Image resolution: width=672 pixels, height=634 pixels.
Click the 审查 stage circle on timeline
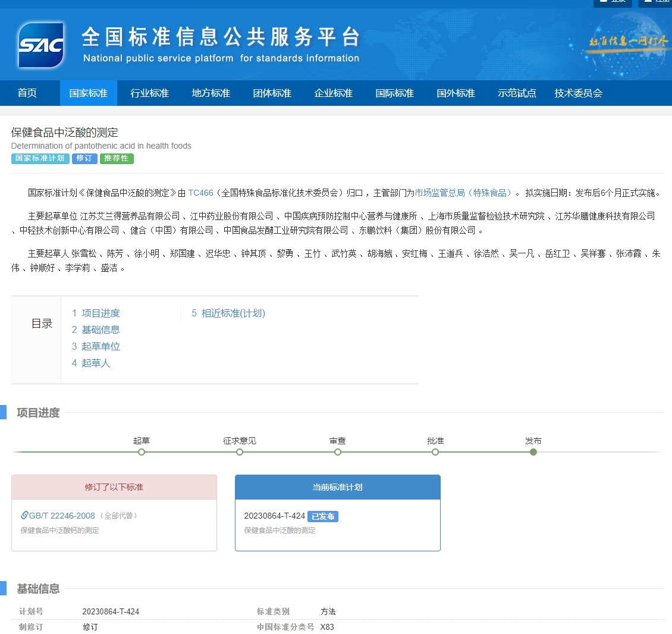(338, 452)
